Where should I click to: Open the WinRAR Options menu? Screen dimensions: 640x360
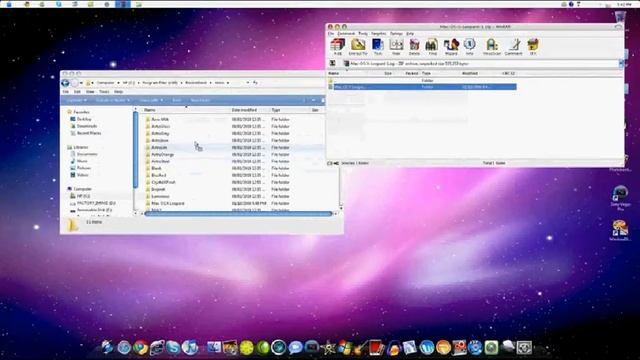click(396, 33)
